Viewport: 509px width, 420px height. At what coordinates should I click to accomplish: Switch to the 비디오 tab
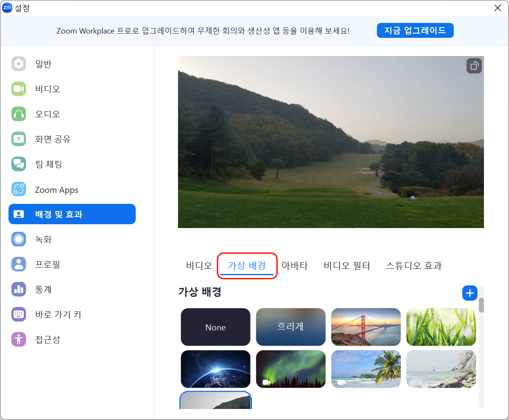199,265
